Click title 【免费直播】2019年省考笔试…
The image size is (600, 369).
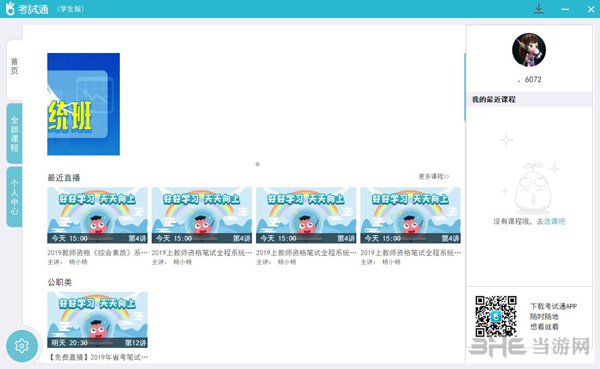pyautogui.click(x=98, y=357)
